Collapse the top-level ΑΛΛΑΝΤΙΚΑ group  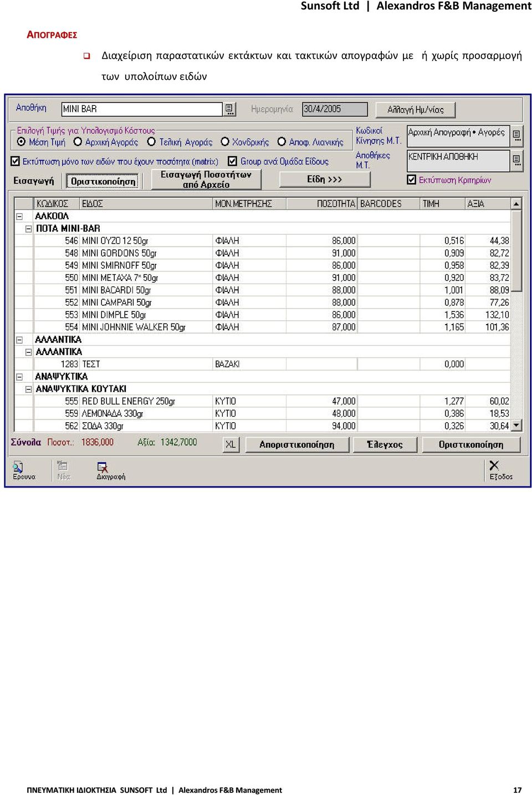coord(19,340)
